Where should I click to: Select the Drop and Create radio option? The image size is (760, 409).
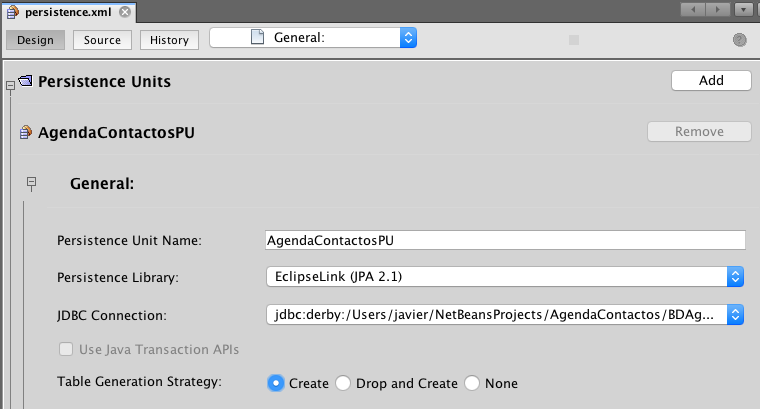343,383
